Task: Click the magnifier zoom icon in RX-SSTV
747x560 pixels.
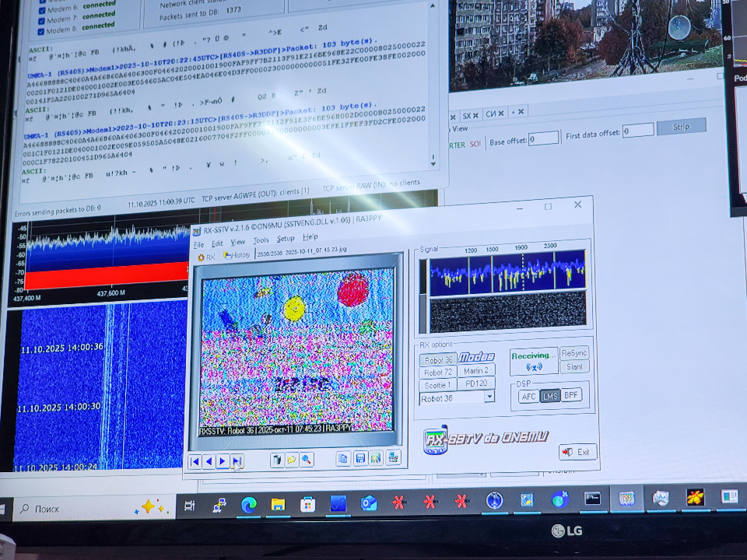Action: pos(307,460)
